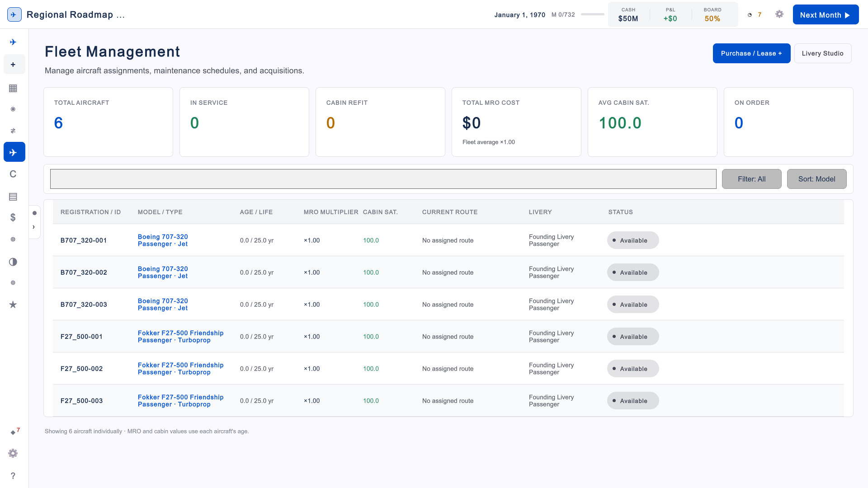Click the BOARD 50% indicator
The image size is (868, 488).
[x=712, y=14]
